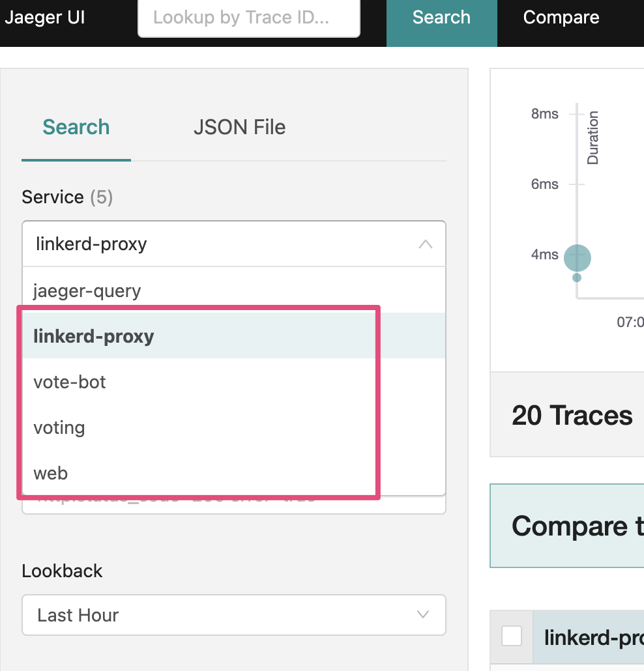Screen dimensions: 644x671
Task: Focus the Lookup by Trace ID field
Action: pos(249,18)
